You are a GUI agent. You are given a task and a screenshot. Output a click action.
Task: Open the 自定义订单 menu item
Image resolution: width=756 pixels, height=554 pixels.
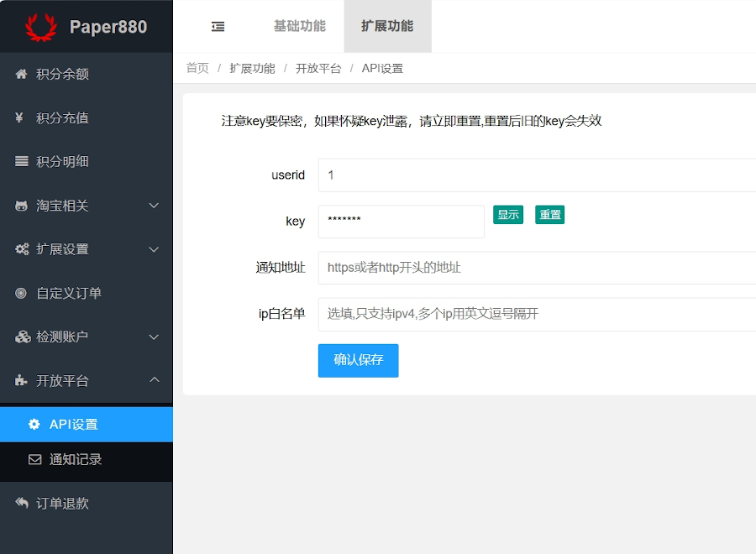pos(87,294)
